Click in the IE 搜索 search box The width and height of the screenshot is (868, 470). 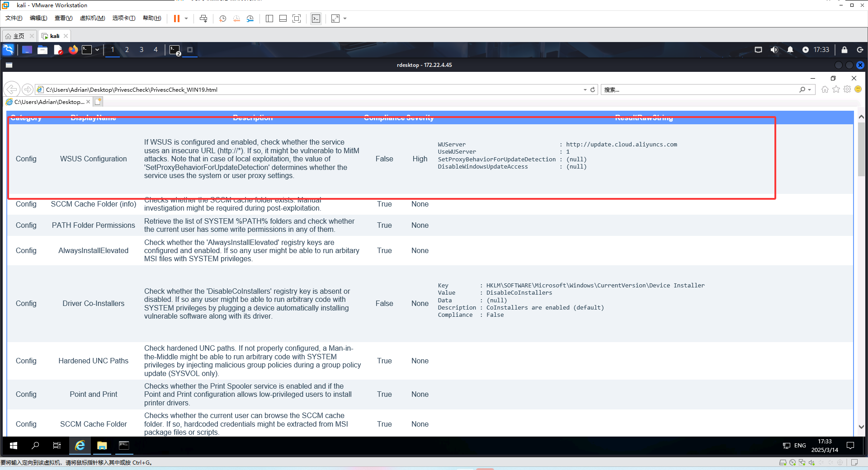698,89
